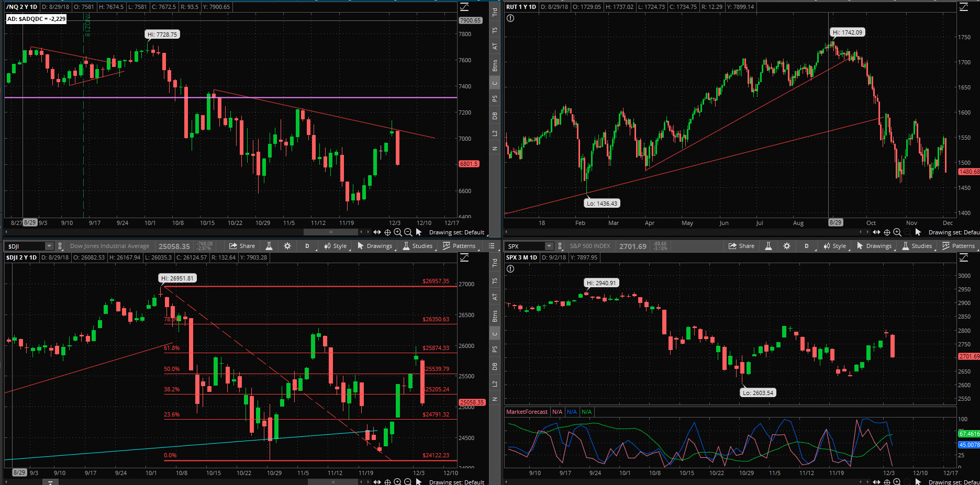This screenshot has width=980, height=485.
Task: Click the zoom-in magnifier under the /NQ chart
Action: [398, 232]
